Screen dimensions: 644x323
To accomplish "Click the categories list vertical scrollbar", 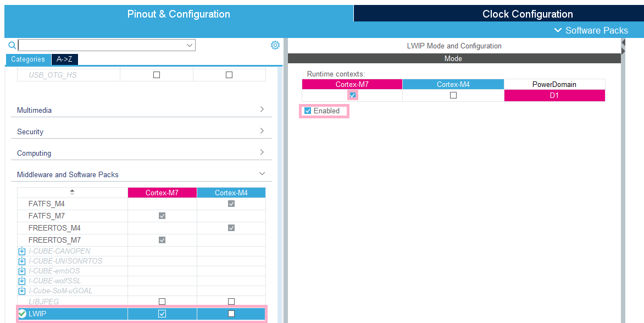I will coord(280,195).
